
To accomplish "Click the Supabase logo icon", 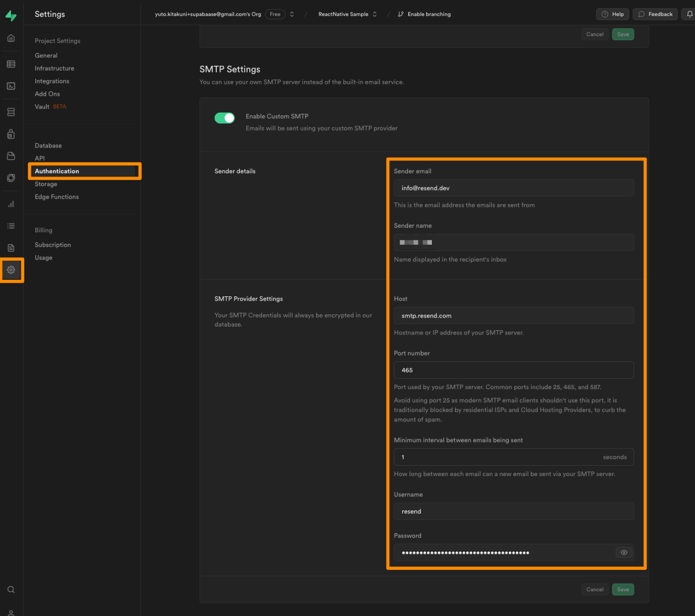I will coord(11,15).
